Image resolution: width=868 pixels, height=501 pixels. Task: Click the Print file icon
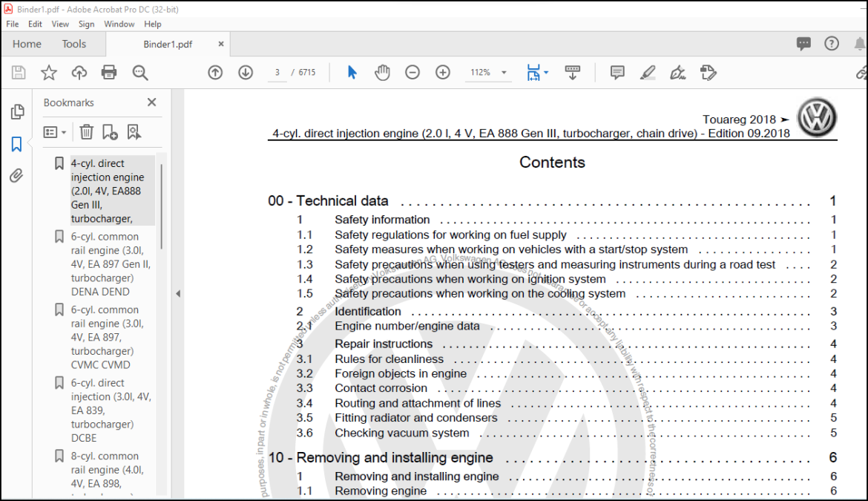[x=109, y=73]
